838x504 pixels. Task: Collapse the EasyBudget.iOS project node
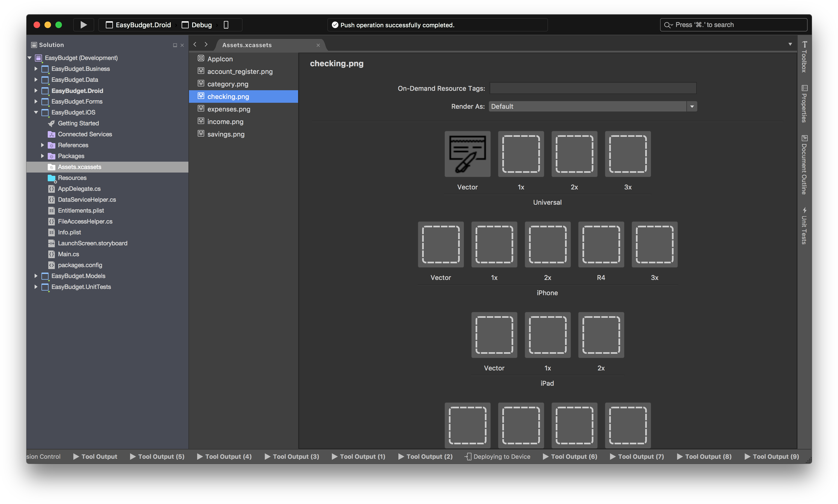(x=36, y=112)
